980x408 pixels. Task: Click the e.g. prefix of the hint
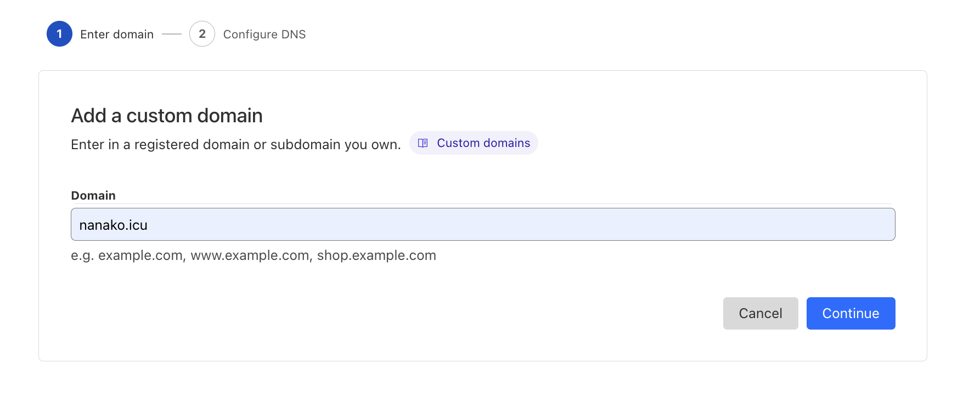(x=82, y=256)
